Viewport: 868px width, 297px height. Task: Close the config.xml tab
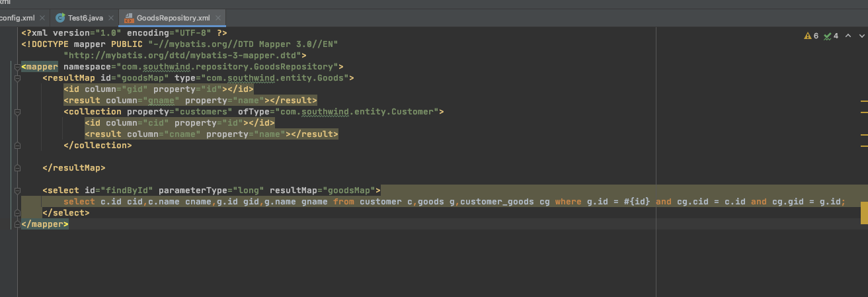(43, 17)
